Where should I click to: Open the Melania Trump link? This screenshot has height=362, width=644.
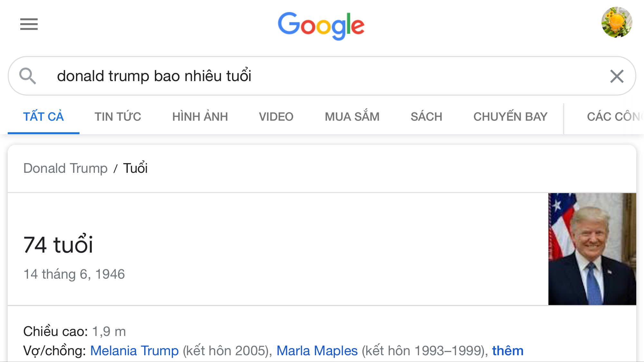134,351
